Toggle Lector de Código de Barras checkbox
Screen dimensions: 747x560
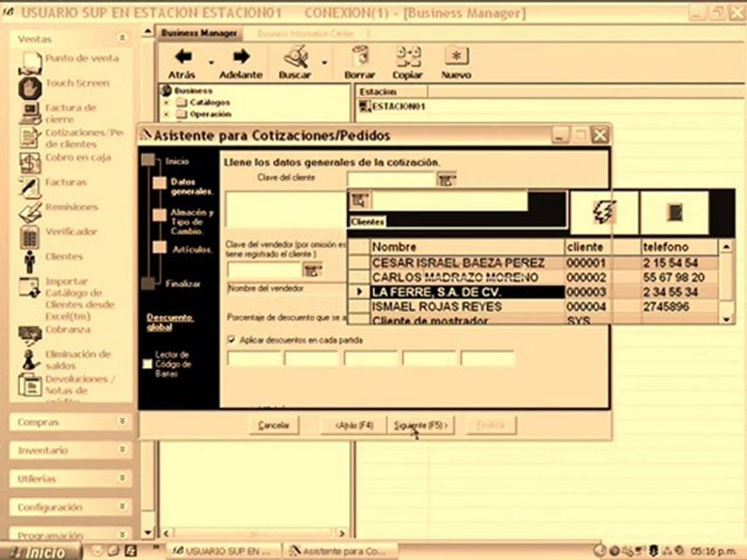click(x=148, y=364)
